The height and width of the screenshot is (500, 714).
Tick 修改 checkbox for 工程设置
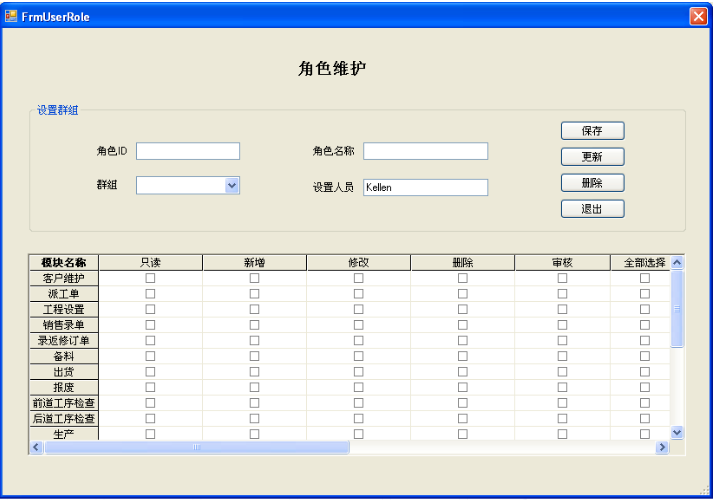click(358, 309)
